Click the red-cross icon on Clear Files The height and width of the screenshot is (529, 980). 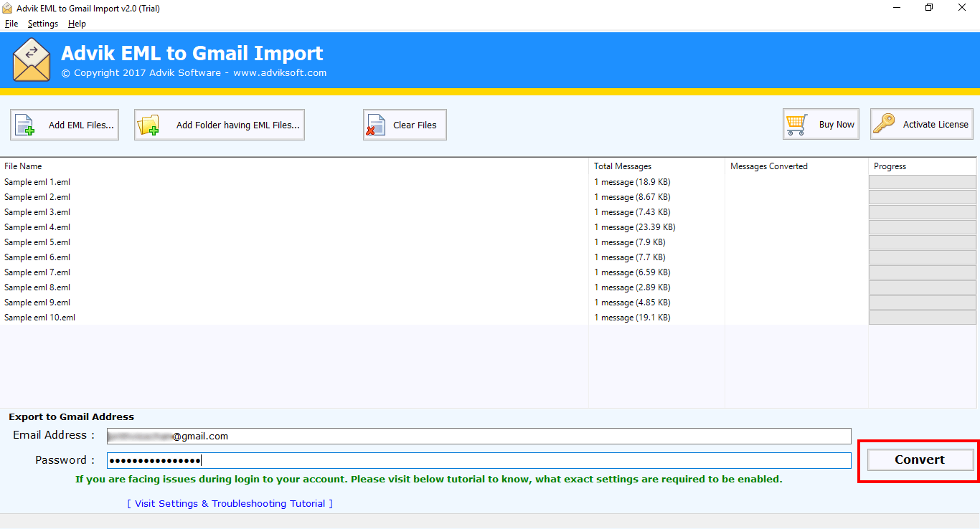[375, 125]
